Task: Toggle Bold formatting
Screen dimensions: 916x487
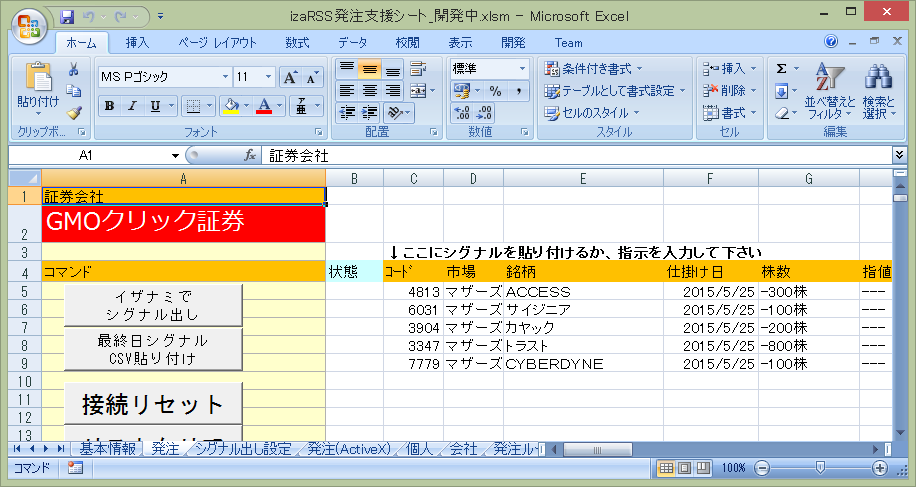Action: tap(109, 106)
